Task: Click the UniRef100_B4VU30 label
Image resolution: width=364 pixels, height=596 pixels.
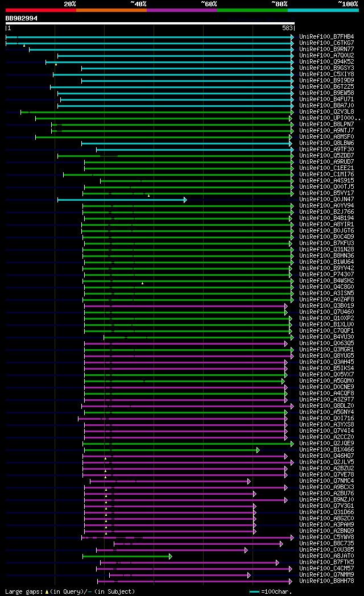Action: 326,337
